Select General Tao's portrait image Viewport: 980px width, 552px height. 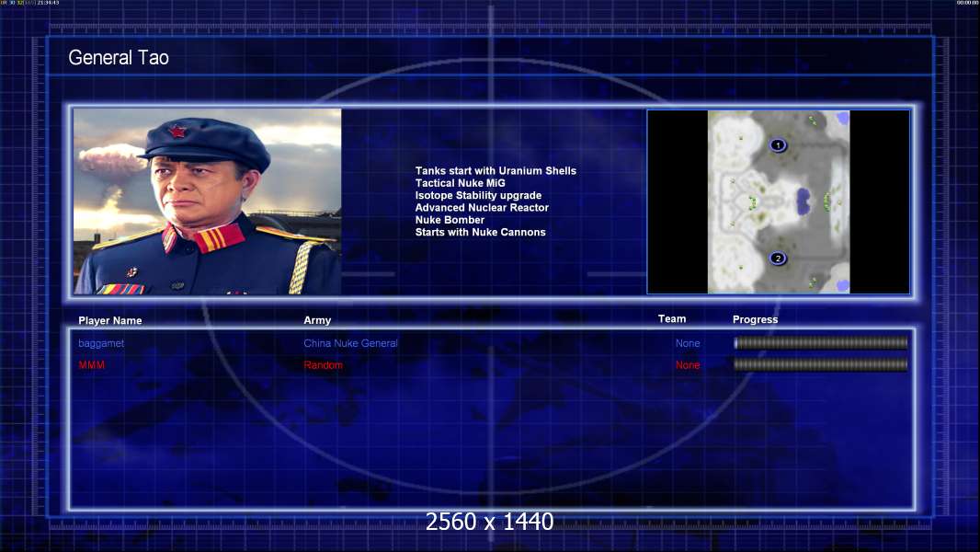(x=208, y=201)
